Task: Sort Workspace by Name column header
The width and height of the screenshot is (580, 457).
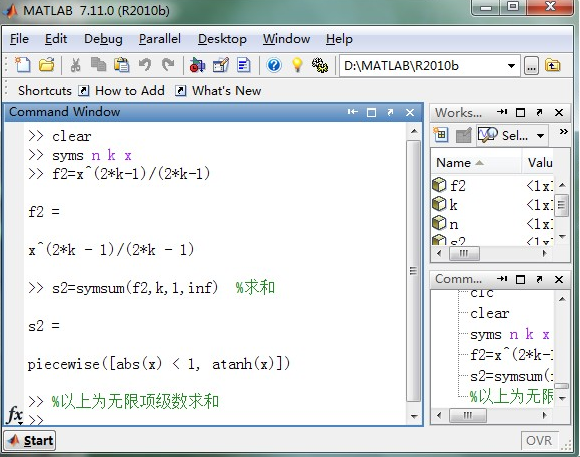Action: pos(476,163)
